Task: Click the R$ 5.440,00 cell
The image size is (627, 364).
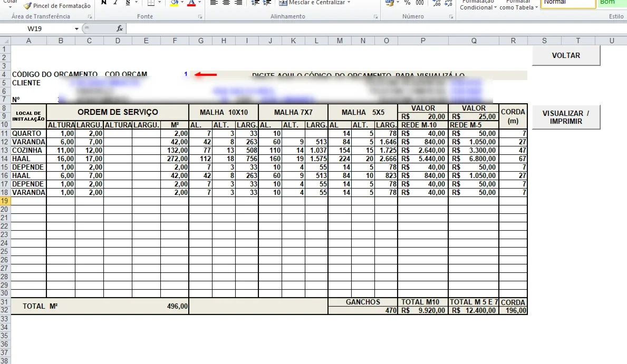Action: [x=423, y=159]
